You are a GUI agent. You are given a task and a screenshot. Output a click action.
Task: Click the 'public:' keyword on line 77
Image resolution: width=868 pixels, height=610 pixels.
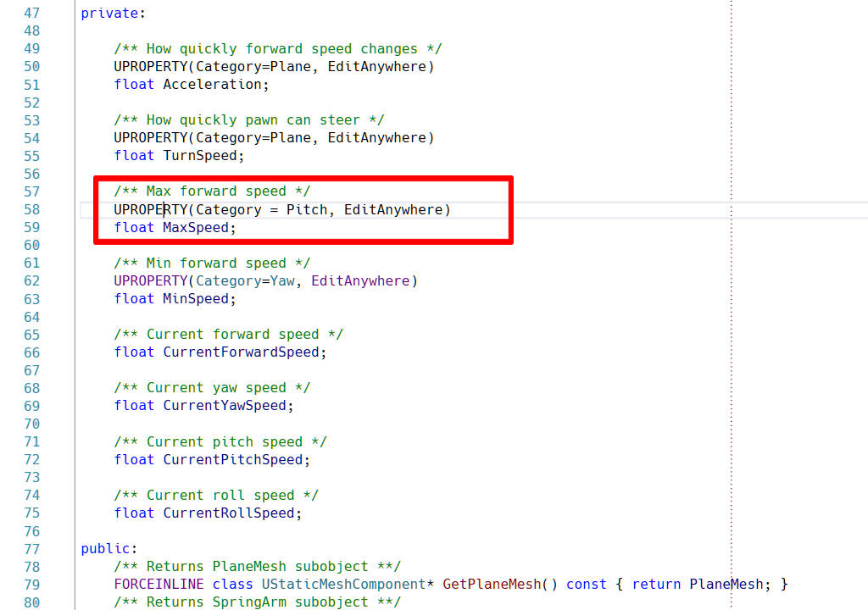pyautogui.click(x=108, y=548)
